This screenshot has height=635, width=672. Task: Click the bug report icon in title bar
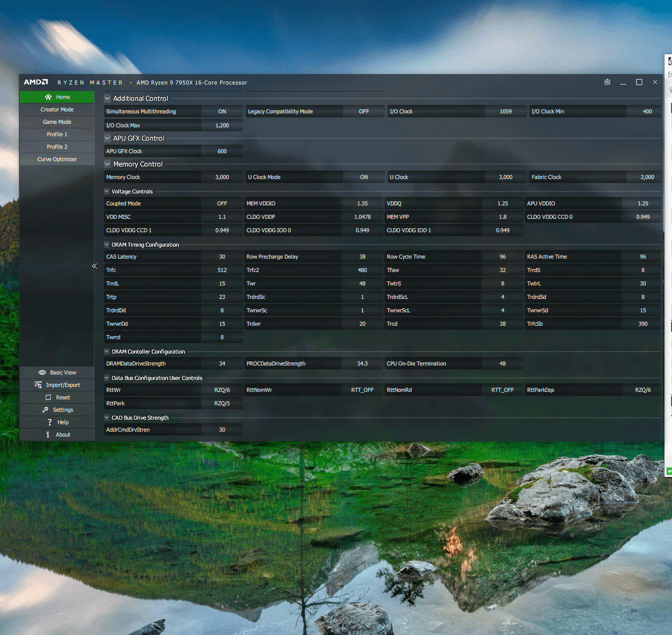(607, 82)
